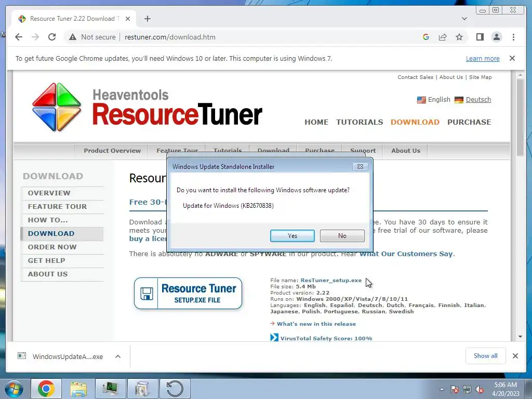Screen dimensions: 532x399
Task: Select the About Us tab in gray bar
Action: [405, 151]
